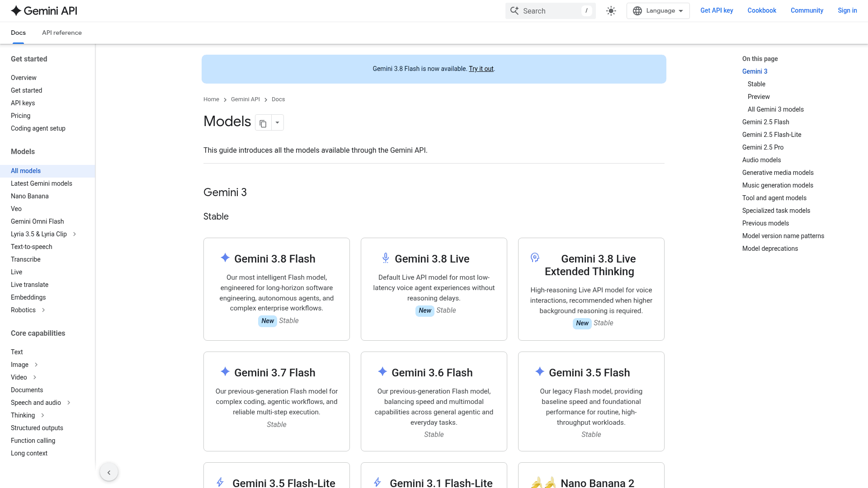Jump to Preview in page outline
This screenshot has height=488, width=868.
tap(759, 97)
